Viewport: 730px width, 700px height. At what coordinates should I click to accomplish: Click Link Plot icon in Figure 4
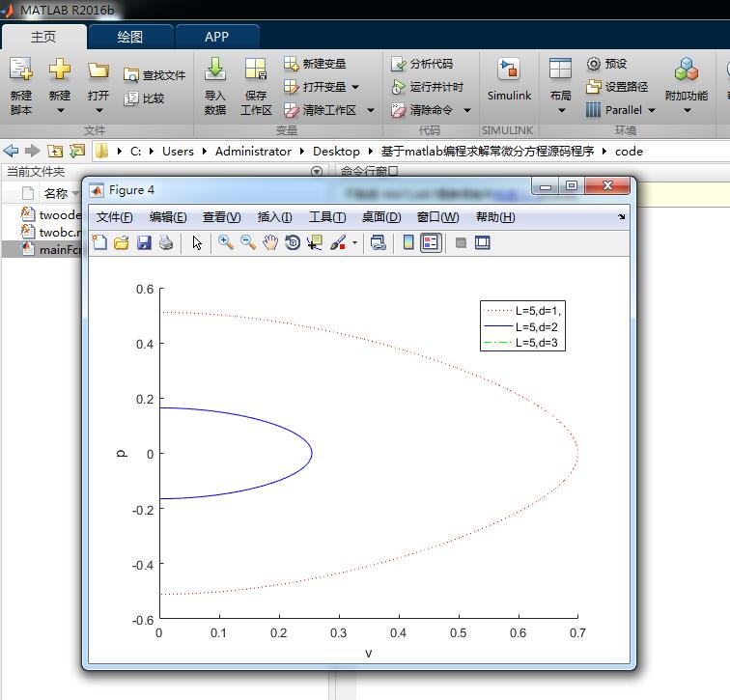[x=379, y=242]
